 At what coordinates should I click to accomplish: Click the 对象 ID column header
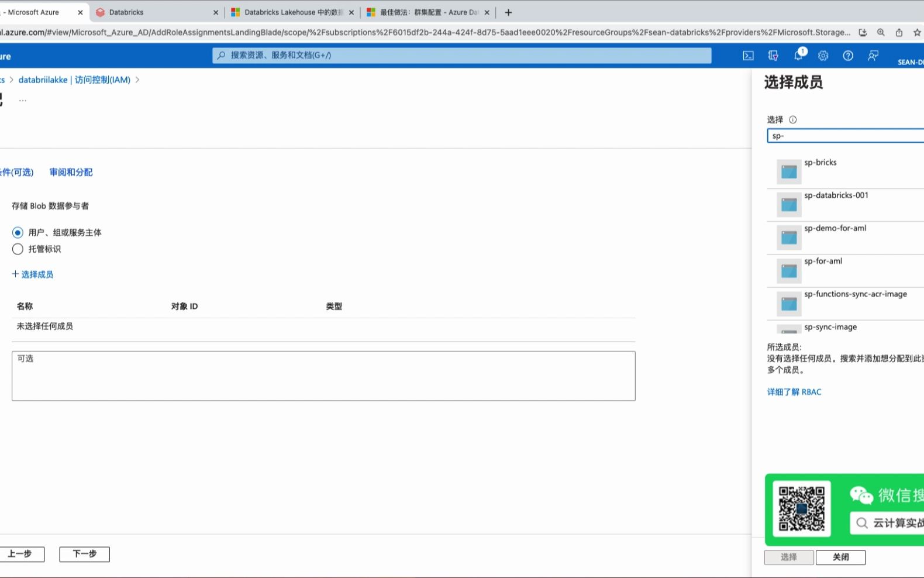[185, 307]
